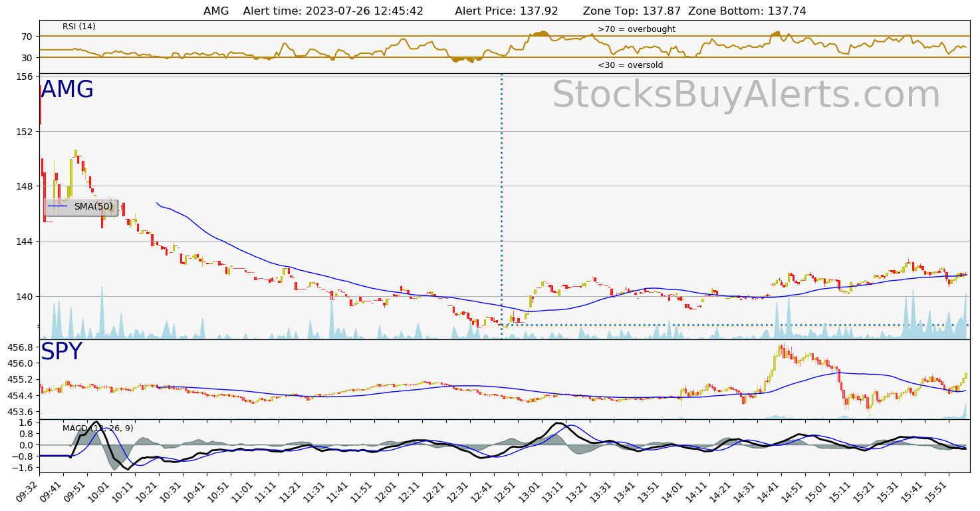Click the 144 price axis label
980x511 pixels.
pos(25,241)
